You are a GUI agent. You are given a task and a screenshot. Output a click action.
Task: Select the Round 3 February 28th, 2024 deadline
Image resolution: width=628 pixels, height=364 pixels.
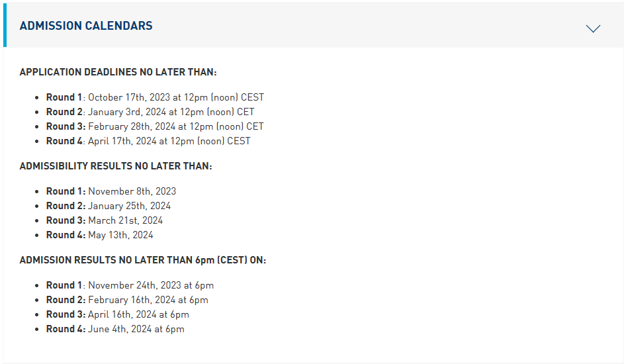click(x=155, y=126)
